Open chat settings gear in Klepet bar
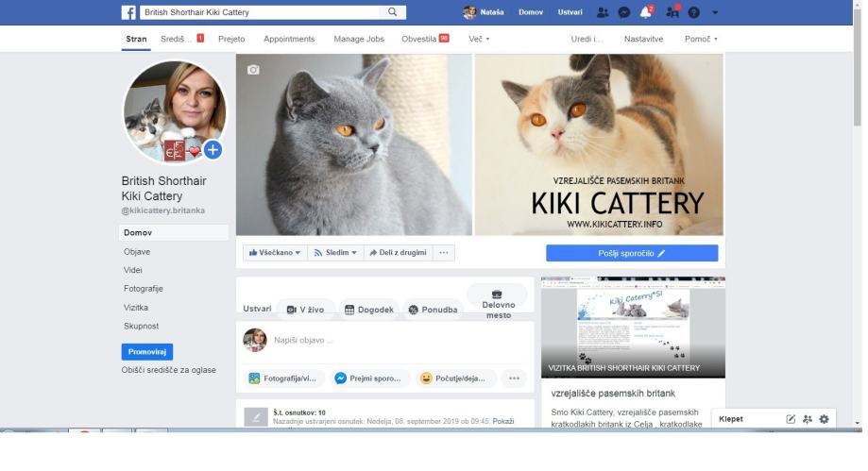Screen dimensions: 868x471 pyautogui.click(x=824, y=419)
